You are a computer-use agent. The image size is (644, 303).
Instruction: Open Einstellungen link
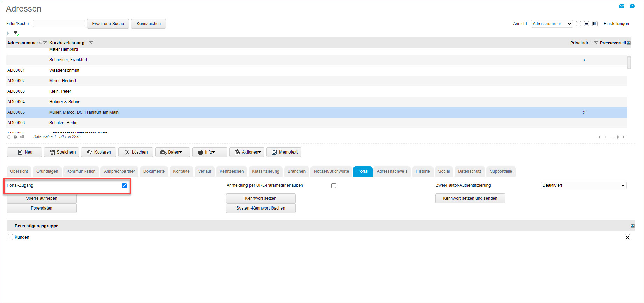(x=616, y=24)
